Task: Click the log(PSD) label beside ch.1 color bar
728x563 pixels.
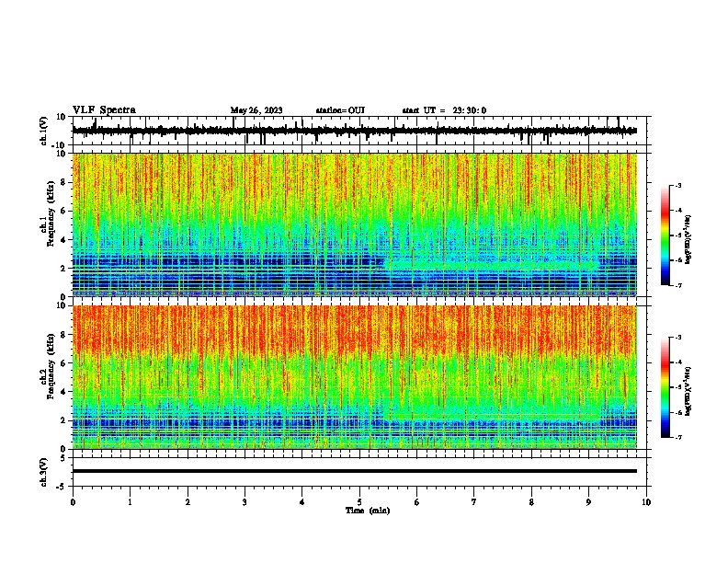Action: 688,240
